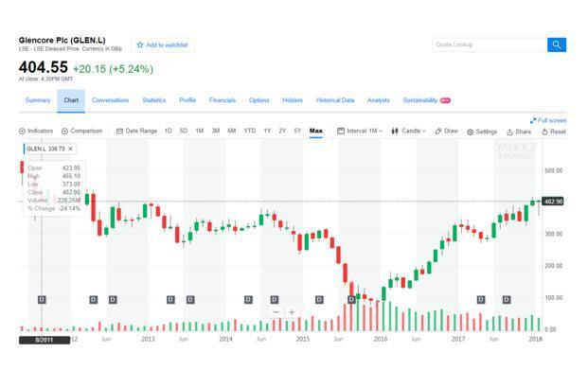Expand the Interval 1M dropdown
588x370 pixels.
360,131
